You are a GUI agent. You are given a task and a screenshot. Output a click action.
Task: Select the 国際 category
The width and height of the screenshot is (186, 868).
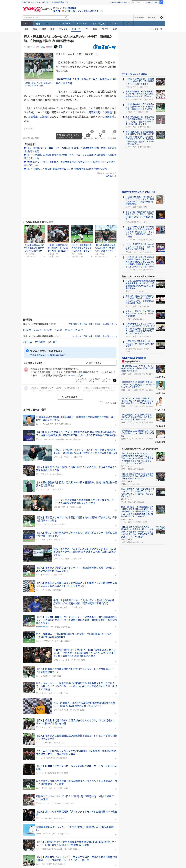(44, 29)
